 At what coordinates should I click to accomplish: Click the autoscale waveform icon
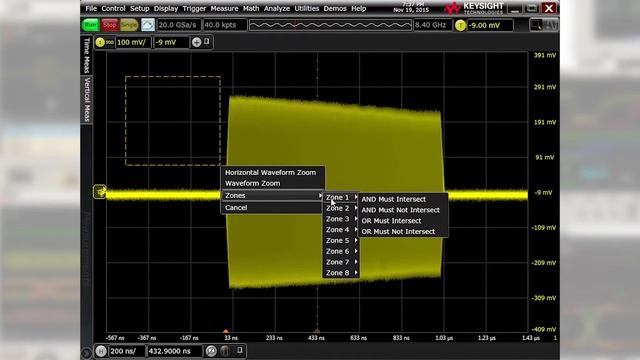coord(148,25)
